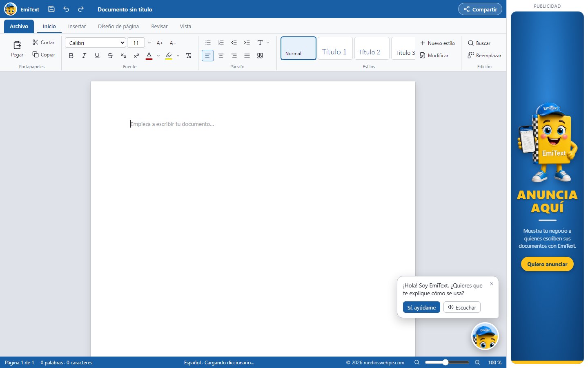Apply strikethrough formatting
The width and height of the screenshot is (588, 368).
(x=110, y=56)
